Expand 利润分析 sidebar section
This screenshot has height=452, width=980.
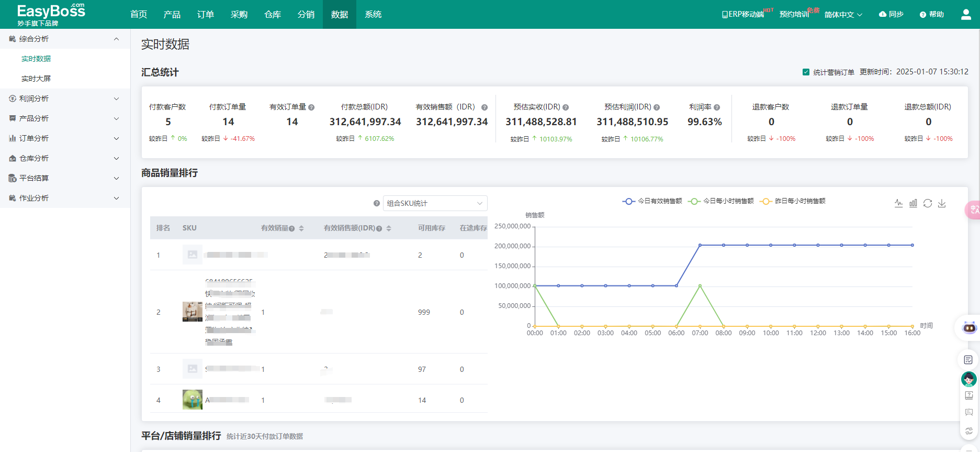pyautogui.click(x=65, y=98)
